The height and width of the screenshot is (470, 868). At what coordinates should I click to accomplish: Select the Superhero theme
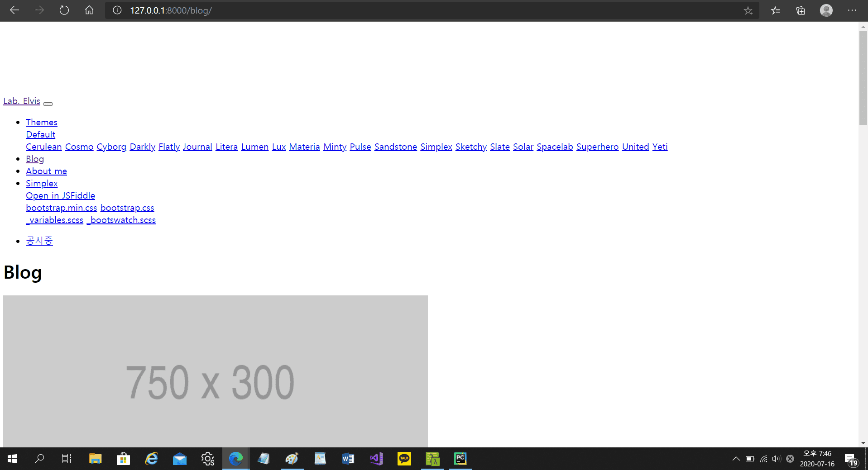point(598,147)
